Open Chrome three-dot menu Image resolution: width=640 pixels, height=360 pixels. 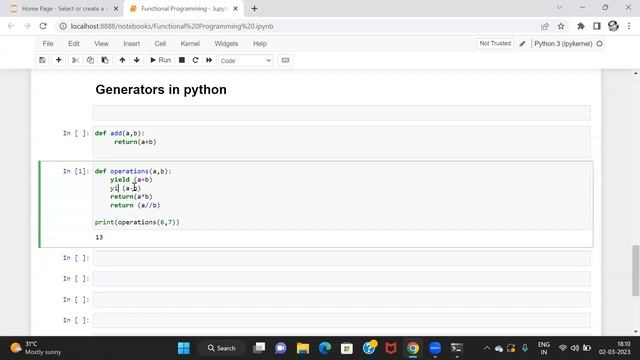click(629, 26)
